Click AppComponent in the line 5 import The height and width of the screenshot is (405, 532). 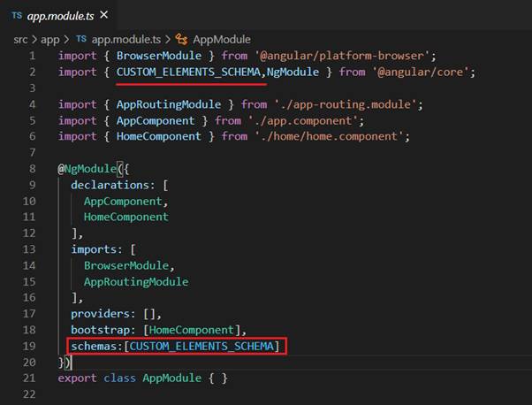[156, 120]
